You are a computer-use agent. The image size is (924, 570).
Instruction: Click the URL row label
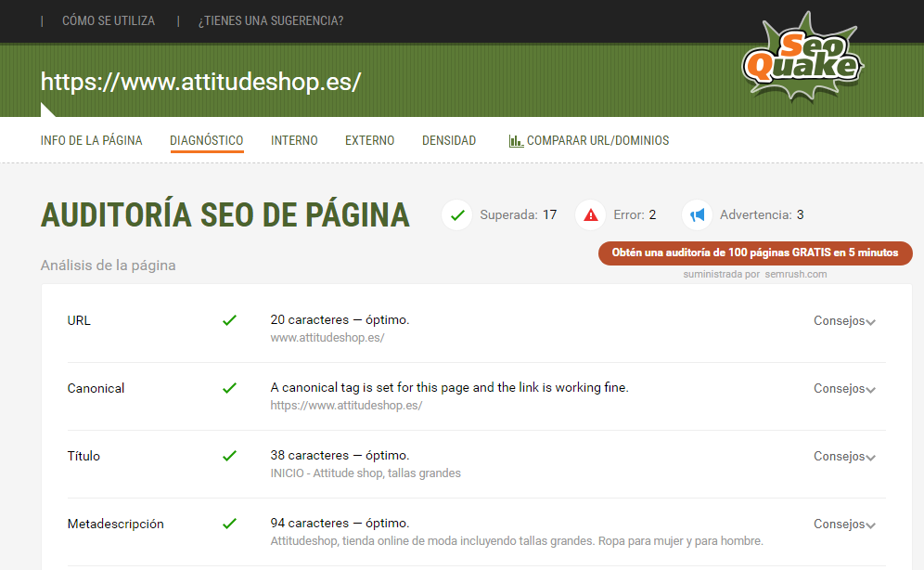click(x=79, y=320)
